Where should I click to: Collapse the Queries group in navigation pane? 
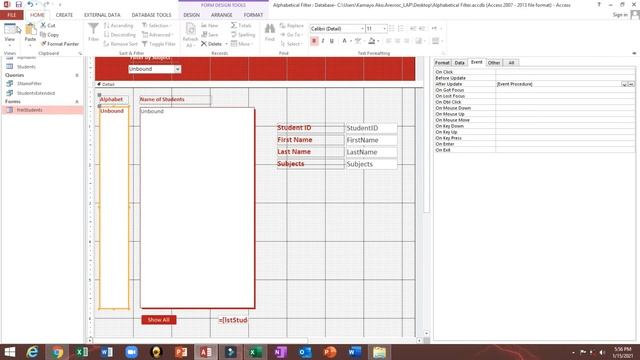click(77, 76)
